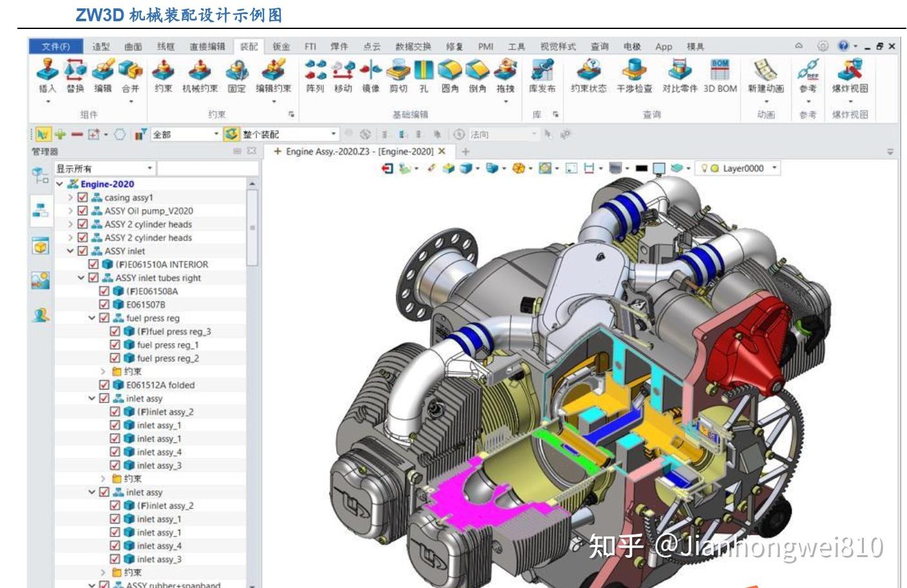This screenshot has width=907, height=588.
Task: Select the 机械约束 mechanical constraint tool
Action: point(200,70)
